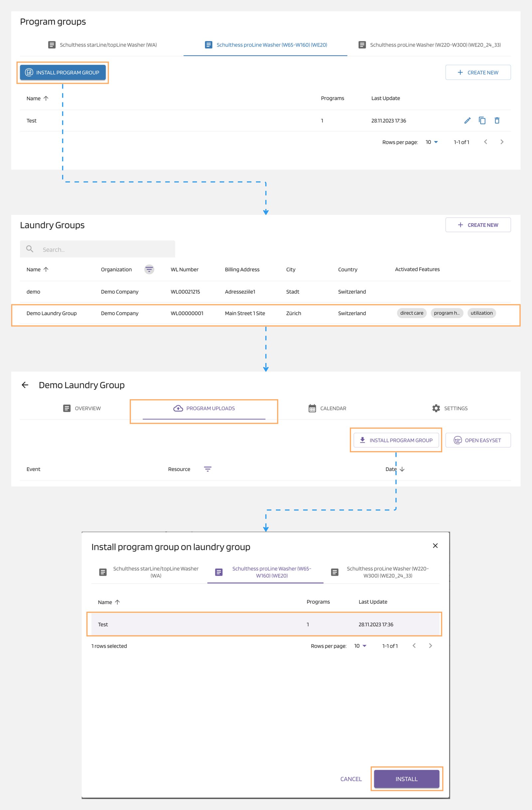This screenshot has height=810, width=532.
Task: Delete the Test program group via trash icon
Action: coord(497,120)
